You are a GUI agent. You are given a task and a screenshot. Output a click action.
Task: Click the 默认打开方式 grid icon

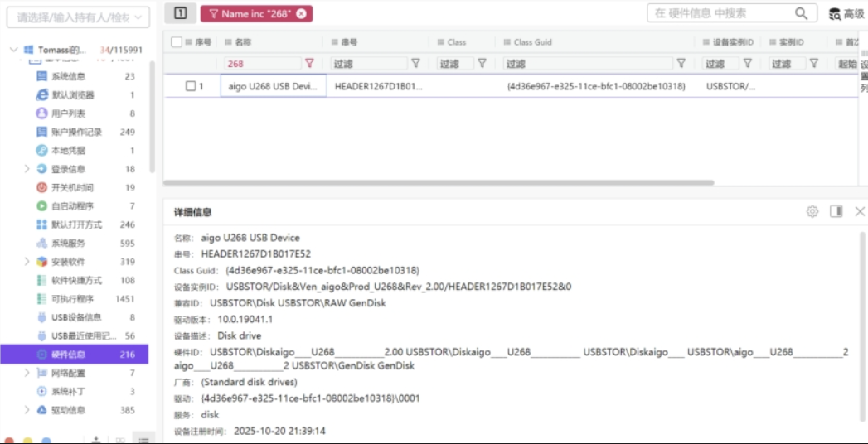(41, 224)
